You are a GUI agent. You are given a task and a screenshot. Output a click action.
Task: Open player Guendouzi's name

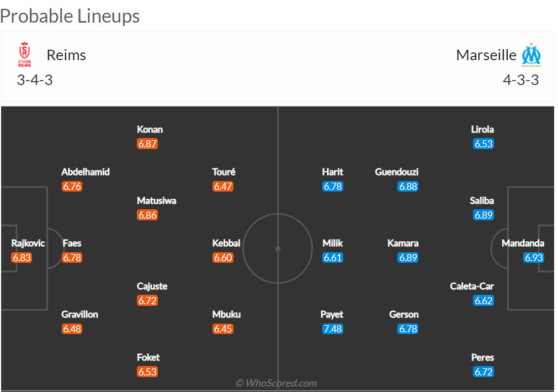[396, 172]
